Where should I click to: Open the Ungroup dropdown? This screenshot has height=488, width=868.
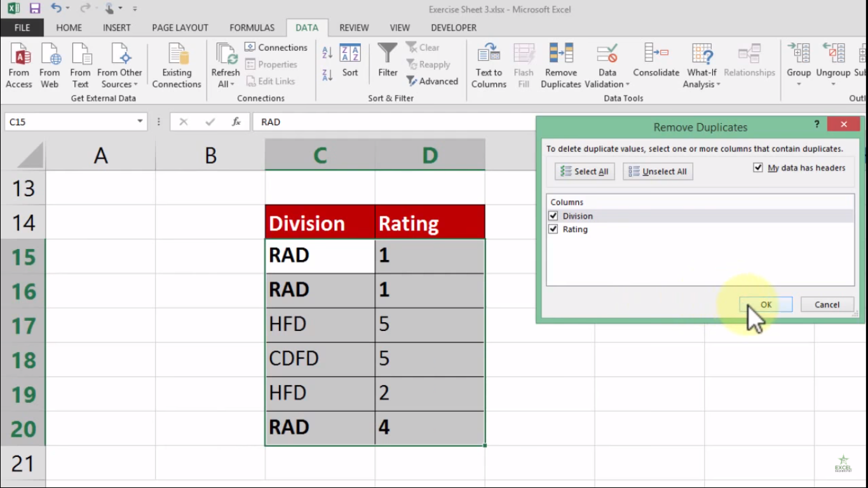[x=833, y=84]
